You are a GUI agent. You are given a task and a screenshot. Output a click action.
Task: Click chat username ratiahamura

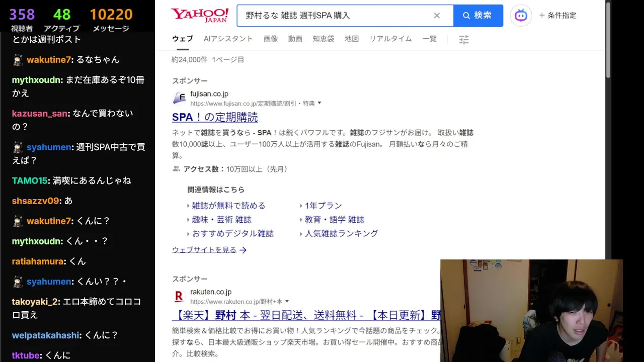38,261
